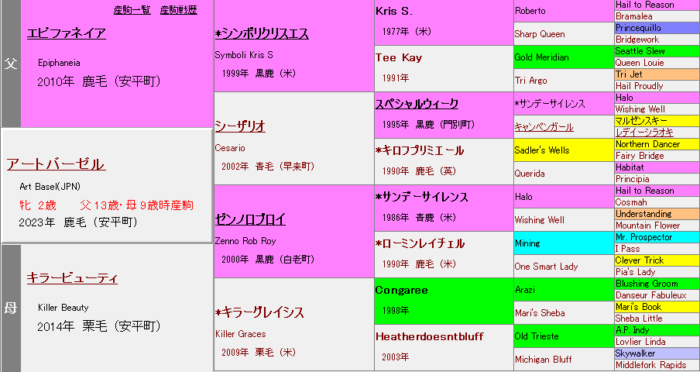The image size is (700, 372).
Task: Click the cyan Mining cell
Action: [564, 243]
